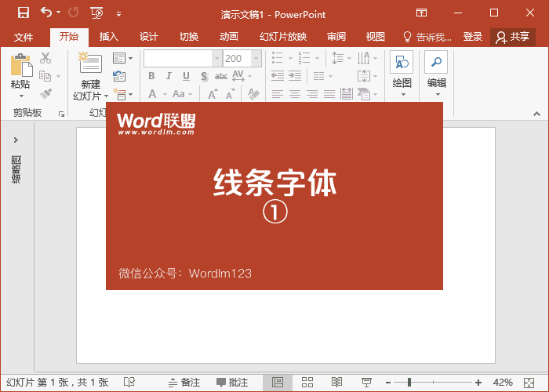Image resolution: width=549 pixels, height=392 pixels.
Task: Switch to slide sorter view icon
Action: 307,382
